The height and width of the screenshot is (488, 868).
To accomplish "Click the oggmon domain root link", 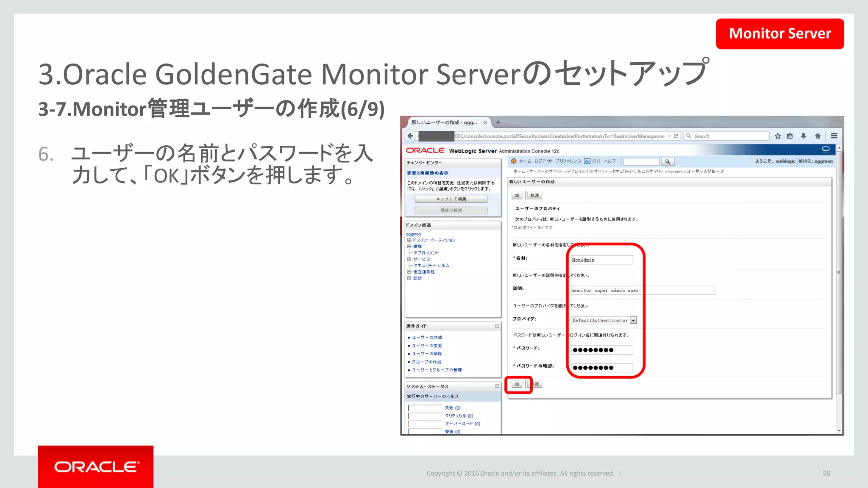I will (413, 234).
